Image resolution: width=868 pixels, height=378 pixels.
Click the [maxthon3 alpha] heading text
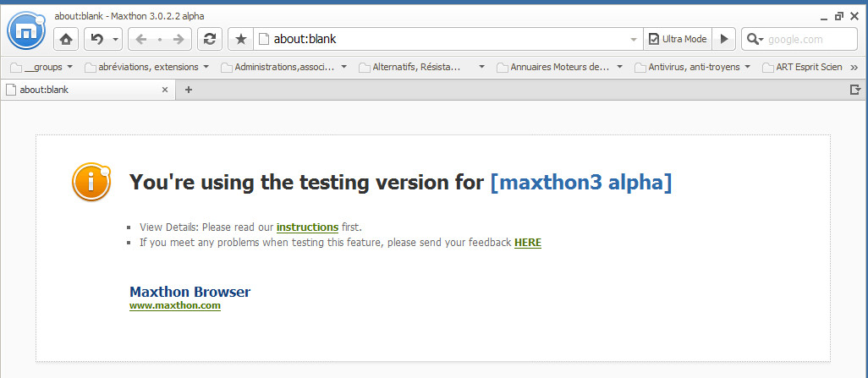[x=581, y=182]
